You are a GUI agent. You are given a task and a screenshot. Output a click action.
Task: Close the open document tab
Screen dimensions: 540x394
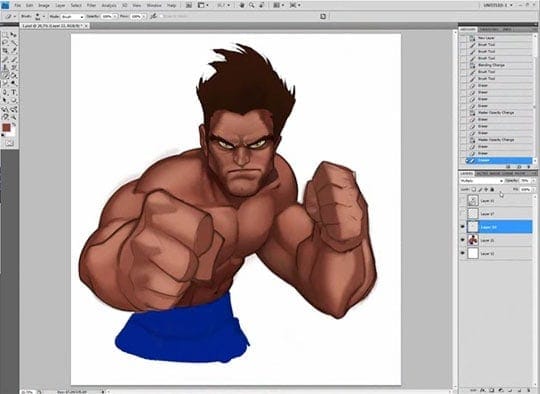(86, 26)
